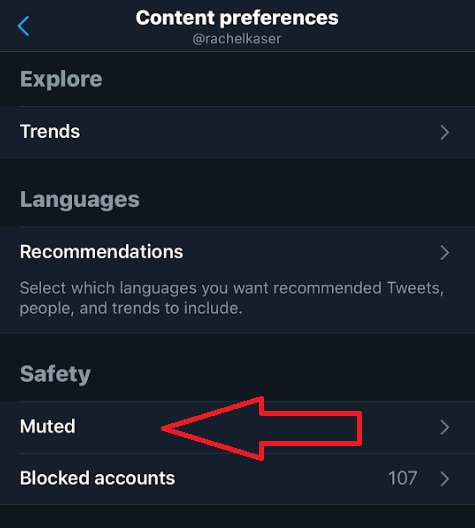The height and width of the screenshot is (528, 475).
Task: Open the Muted settings label
Action: tap(47, 426)
